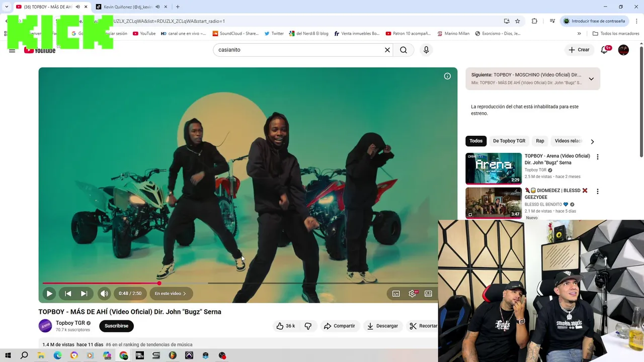Open the YouTube account avatar menu
Viewport: 644px width, 362px height.
click(x=623, y=50)
